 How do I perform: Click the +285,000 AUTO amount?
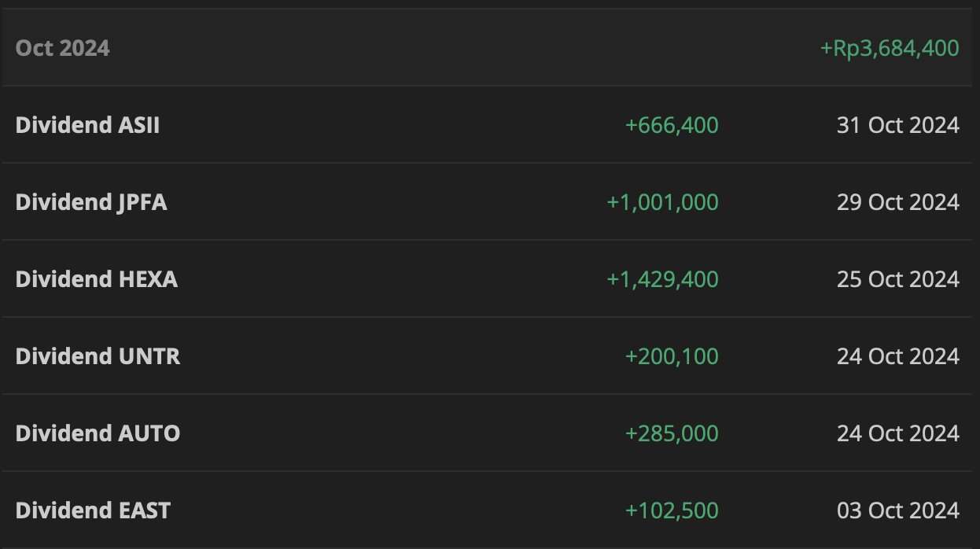(x=672, y=433)
